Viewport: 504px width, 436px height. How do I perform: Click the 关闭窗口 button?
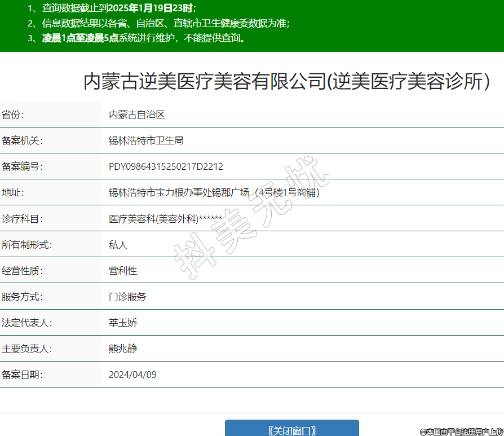pyautogui.click(x=291, y=429)
